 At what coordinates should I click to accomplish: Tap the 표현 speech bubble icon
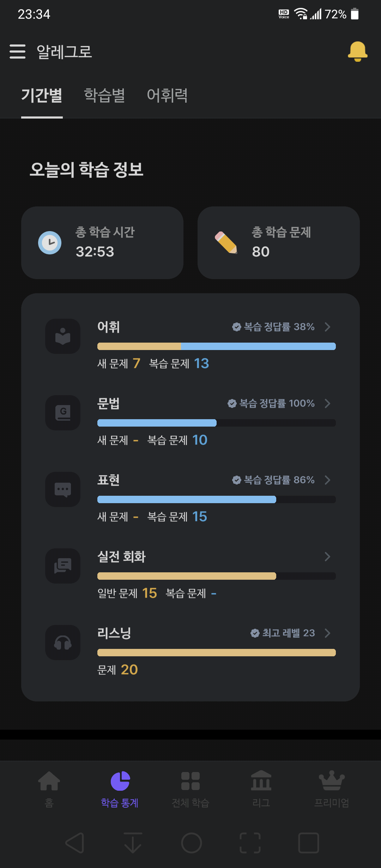pyautogui.click(x=63, y=489)
